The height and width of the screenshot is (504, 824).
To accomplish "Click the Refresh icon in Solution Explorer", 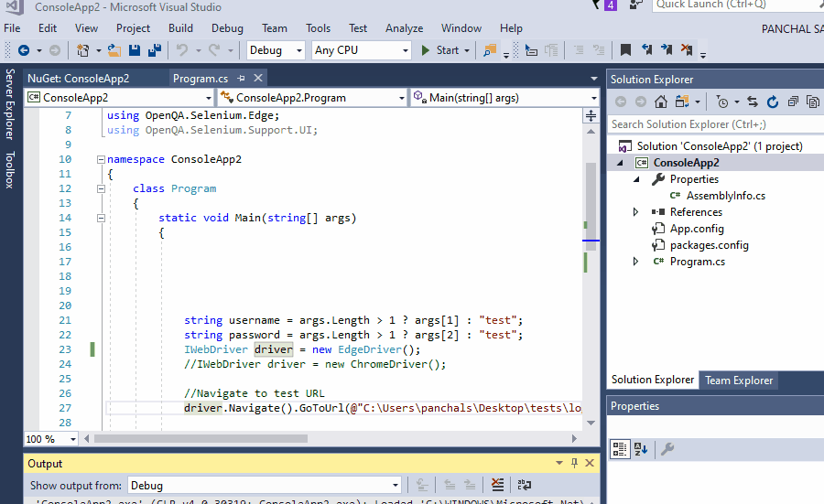I will click(773, 102).
